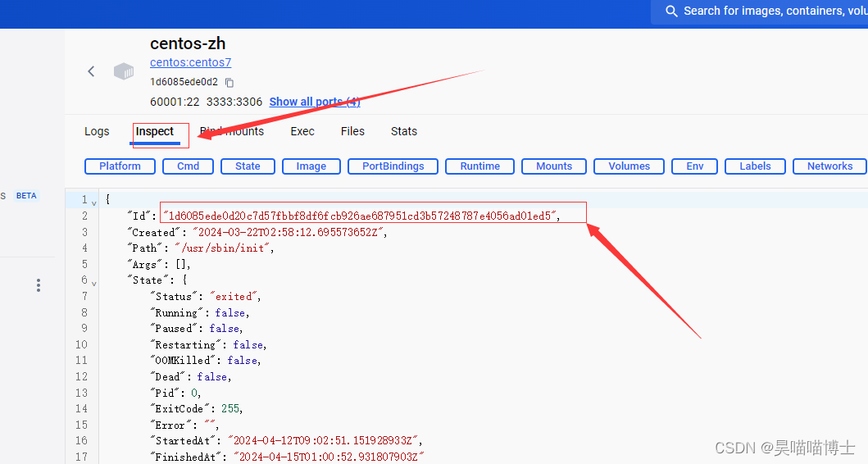Viewport: 868px width, 464px height.
Task: Click the Restarting false value
Action: coord(248,345)
